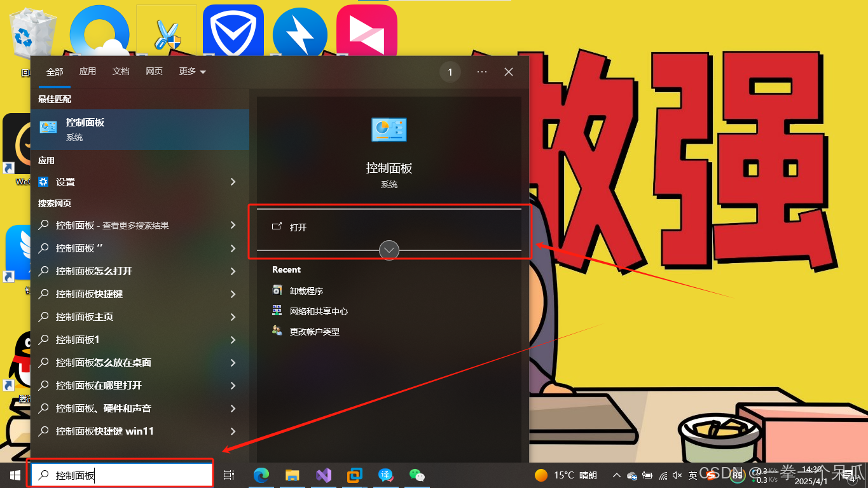Switch to the 文档 search tab
Image resolution: width=868 pixels, height=488 pixels.
[121, 72]
